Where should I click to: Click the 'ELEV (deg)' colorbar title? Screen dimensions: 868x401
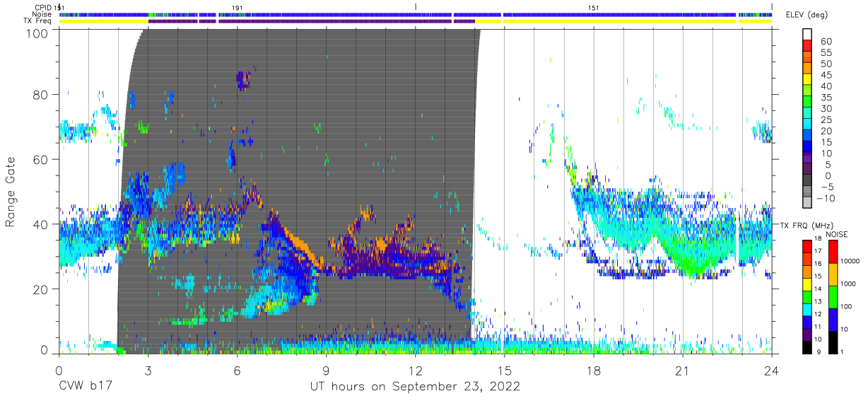[x=808, y=15]
